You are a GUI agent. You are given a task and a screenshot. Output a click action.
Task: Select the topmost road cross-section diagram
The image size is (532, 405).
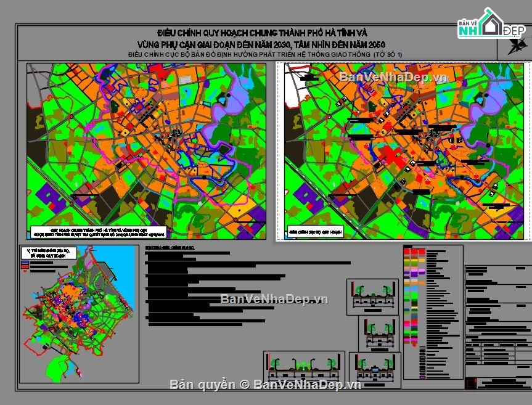coord(370,296)
